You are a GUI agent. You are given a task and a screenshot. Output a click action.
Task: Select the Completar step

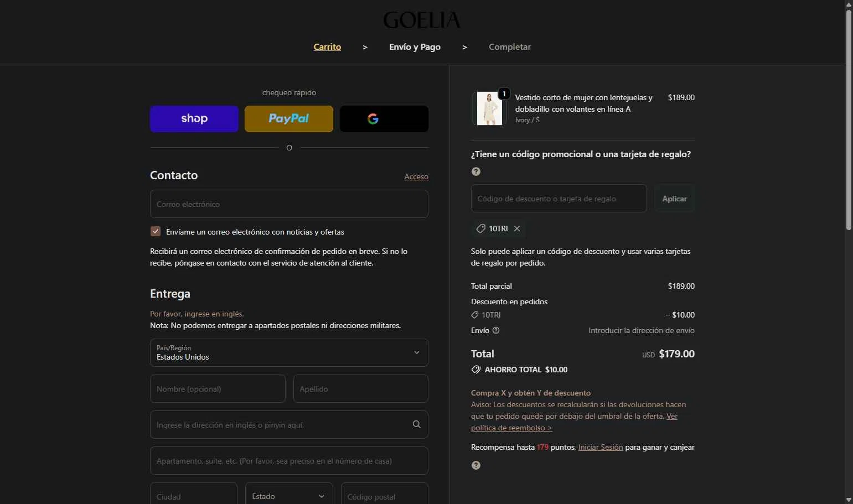click(510, 47)
